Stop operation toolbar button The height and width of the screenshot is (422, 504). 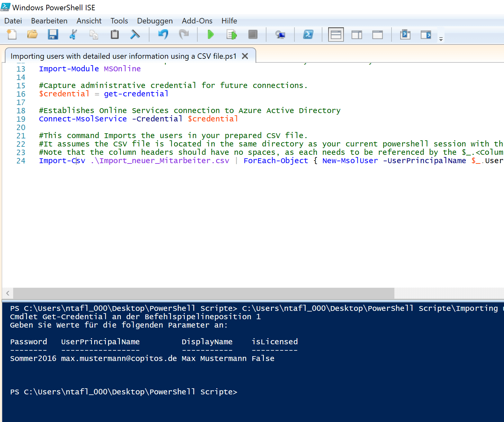253,34
